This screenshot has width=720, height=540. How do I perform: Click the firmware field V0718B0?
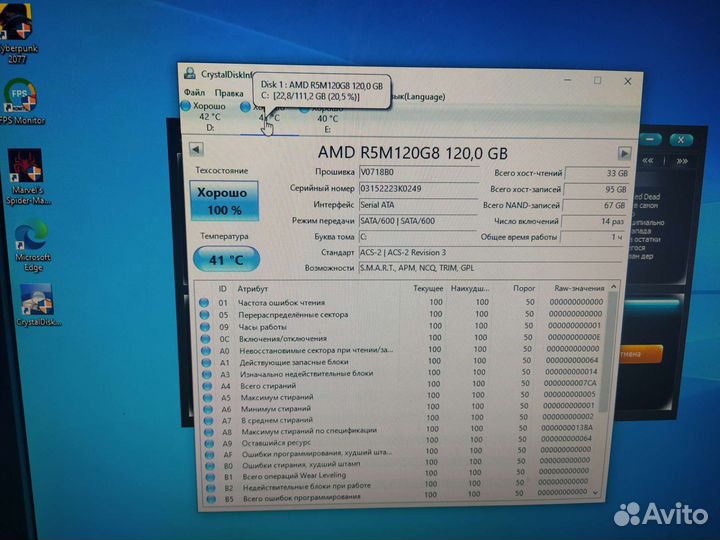[419, 172]
